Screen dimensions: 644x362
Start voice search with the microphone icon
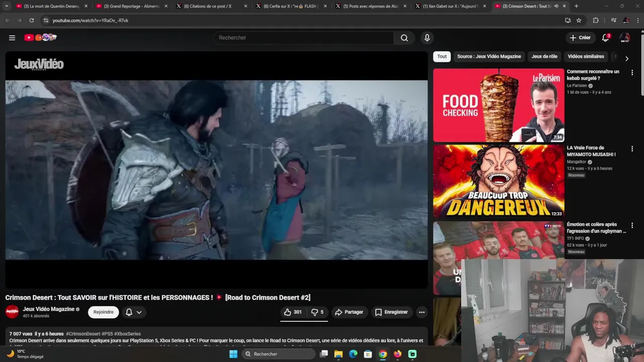point(427,38)
